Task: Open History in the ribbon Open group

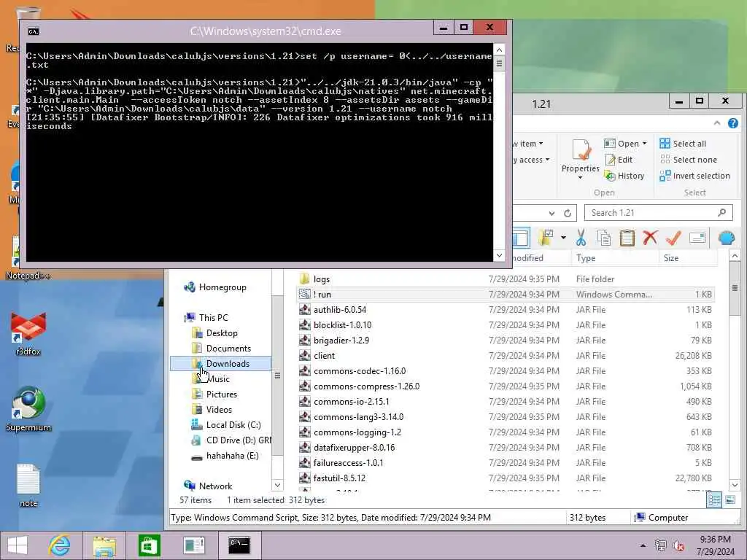Action: [624, 176]
